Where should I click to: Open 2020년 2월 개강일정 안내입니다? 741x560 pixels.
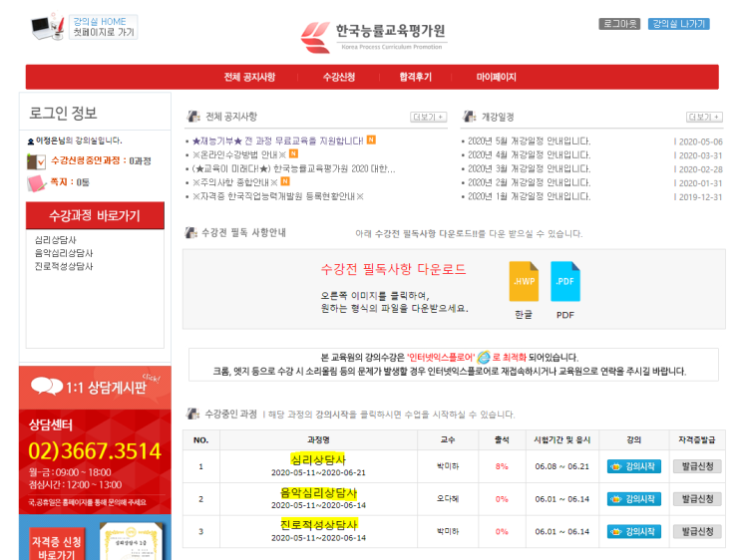[529, 182]
